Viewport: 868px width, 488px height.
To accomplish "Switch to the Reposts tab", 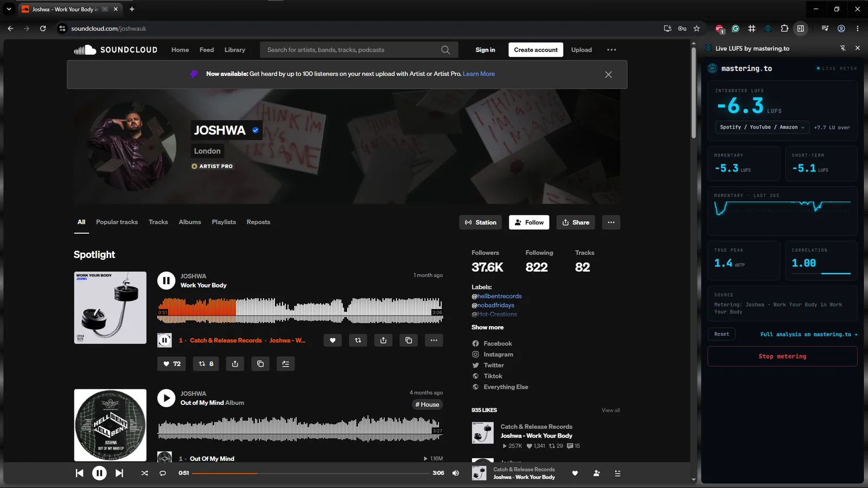I will point(258,222).
